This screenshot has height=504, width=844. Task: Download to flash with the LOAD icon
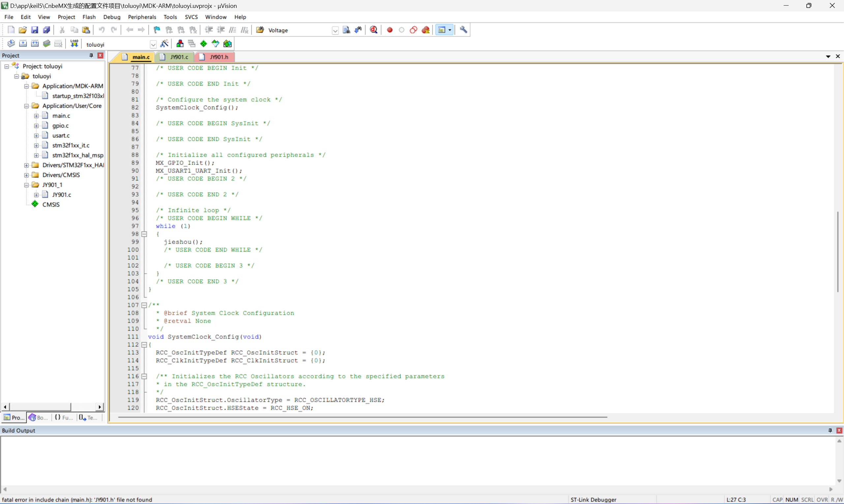click(74, 43)
